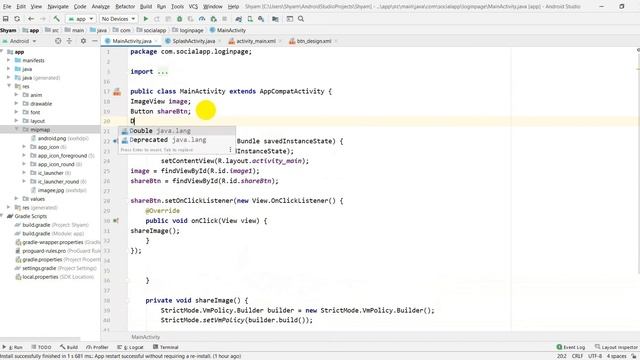The width and height of the screenshot is (640, 360).
Task: Open the Logcat tool window
Action: [130, 347]
